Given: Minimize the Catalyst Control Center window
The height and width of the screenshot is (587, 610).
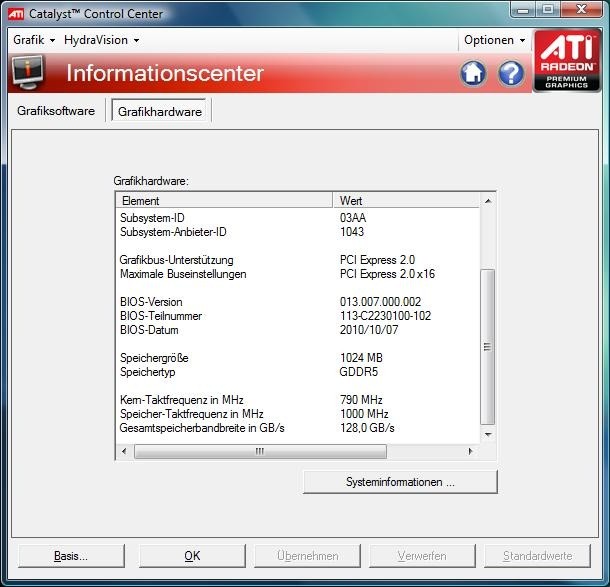Looking at the screenshot, I should click(523, 9).
